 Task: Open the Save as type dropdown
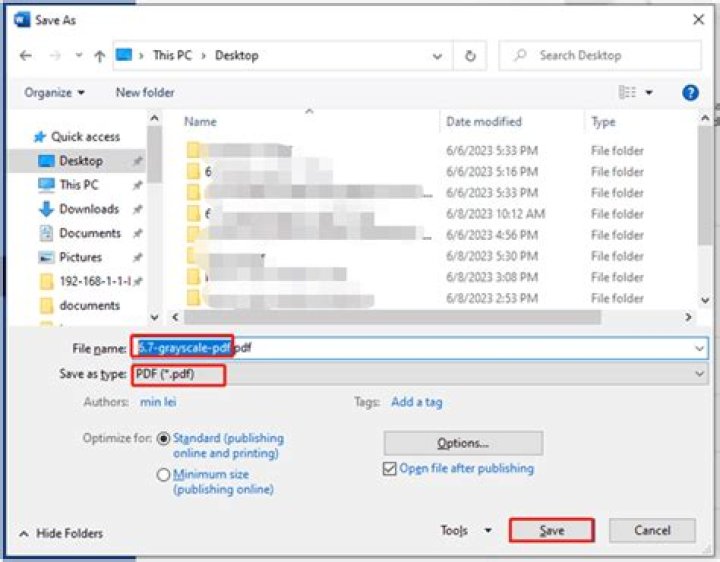coord(420,374)
